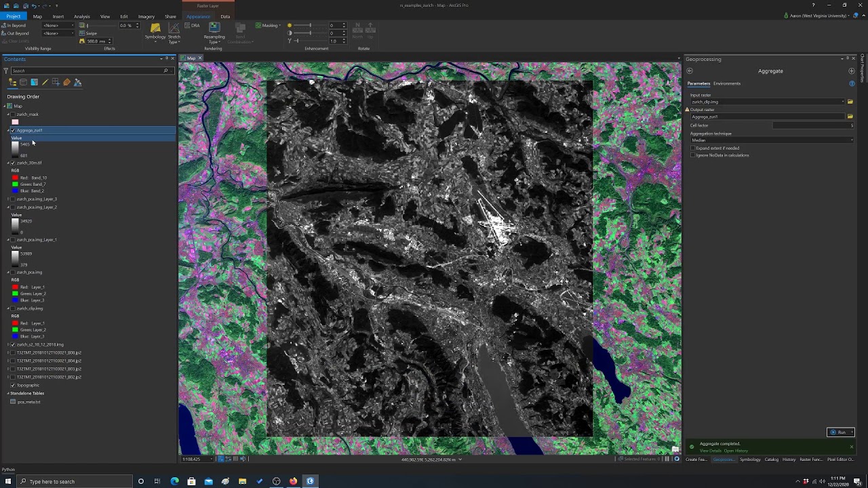Uncheck the Topographic basemap layer
The height and width of the screenshot is (488, 868).
point(13,385)
